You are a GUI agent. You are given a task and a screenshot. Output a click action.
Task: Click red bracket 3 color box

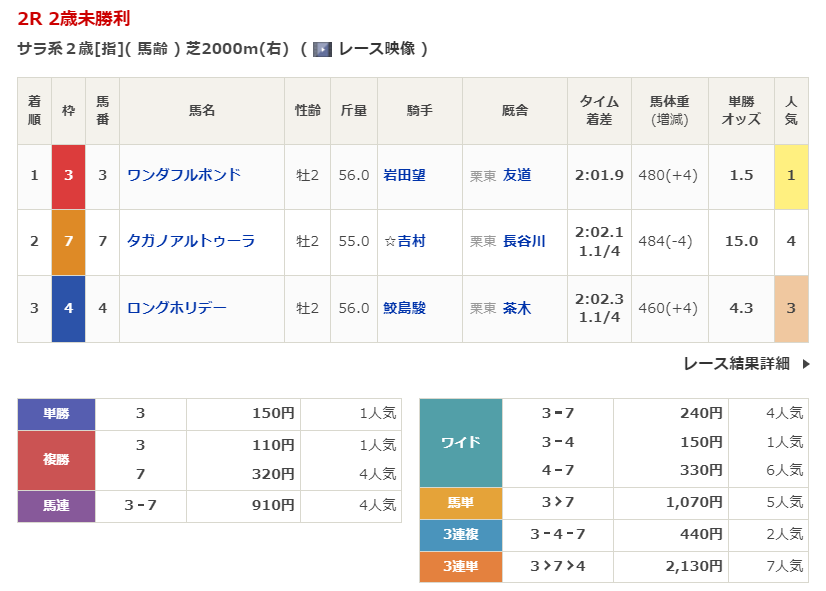pos(69,176)
